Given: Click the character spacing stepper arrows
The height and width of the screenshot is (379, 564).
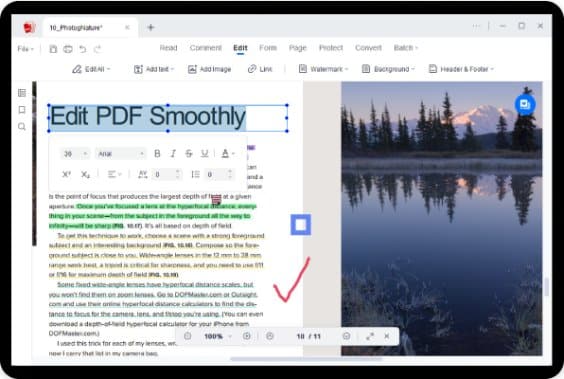Looking at the screenshot, I should [177, 174].
